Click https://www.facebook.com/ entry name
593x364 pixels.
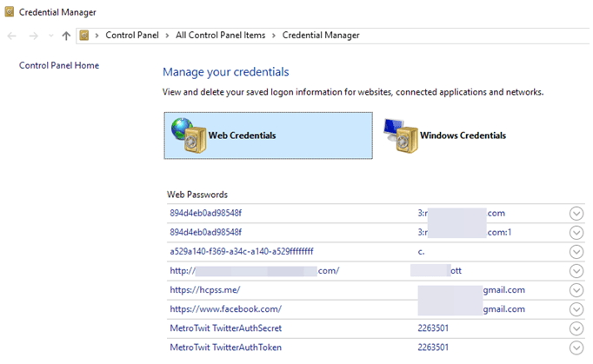coord(226,308)
